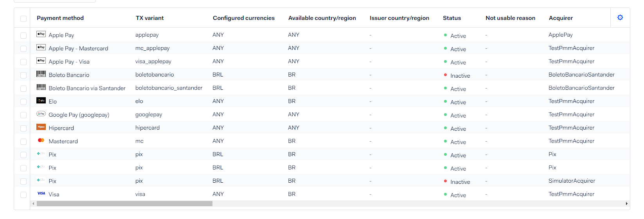644x219 pixels.
Task: Toggle the select-all checkbox in header
Action: (x=23, y=19)
